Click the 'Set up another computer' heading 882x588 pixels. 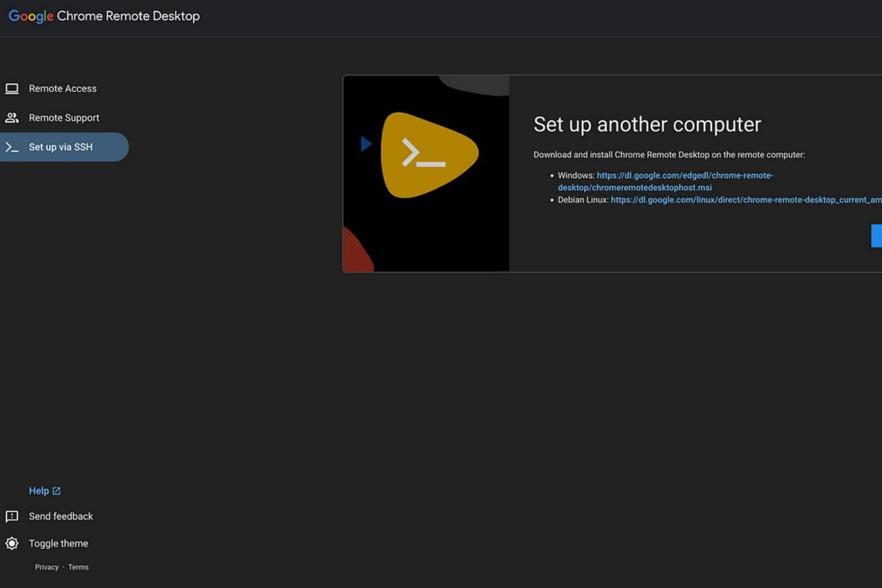(x=647, y=125)
